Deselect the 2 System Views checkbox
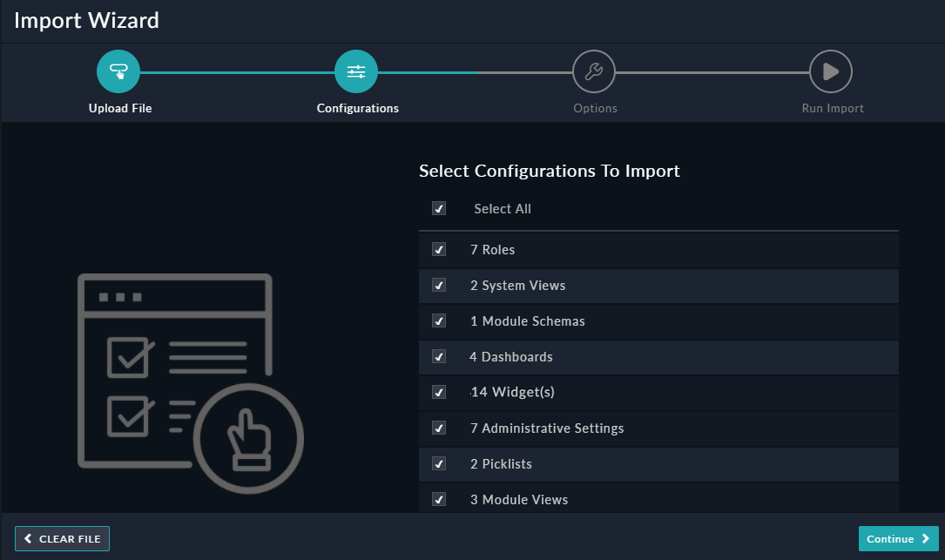This screenshot has width=945, height=560. click(439, 285)
